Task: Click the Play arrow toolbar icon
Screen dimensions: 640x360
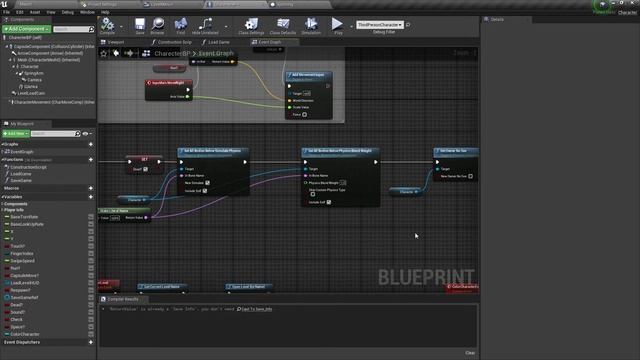Action: point(337,24)
